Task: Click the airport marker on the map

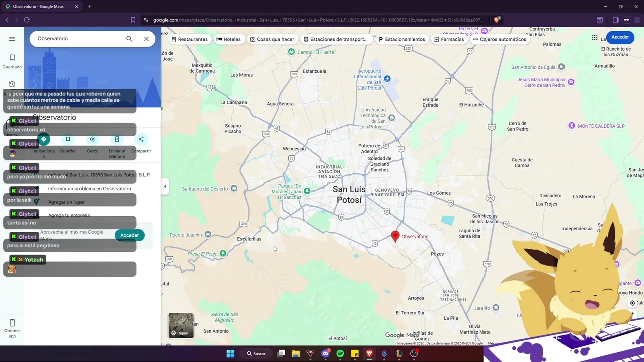Action: click(x=387, y=79)
